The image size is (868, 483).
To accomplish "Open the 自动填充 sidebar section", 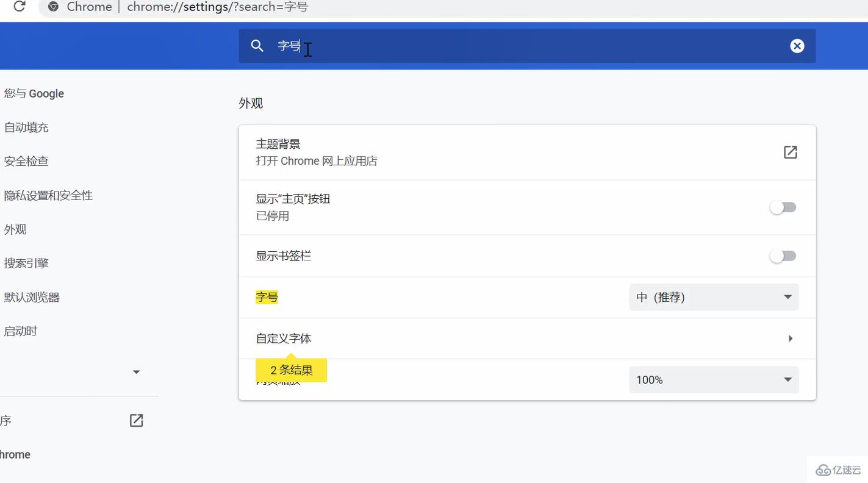I will pos(26,127).
